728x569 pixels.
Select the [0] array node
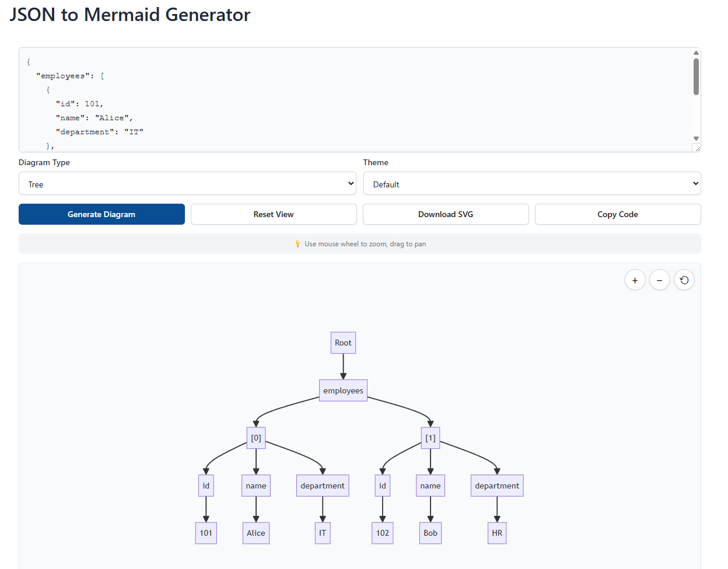click(x=256, y=438)
